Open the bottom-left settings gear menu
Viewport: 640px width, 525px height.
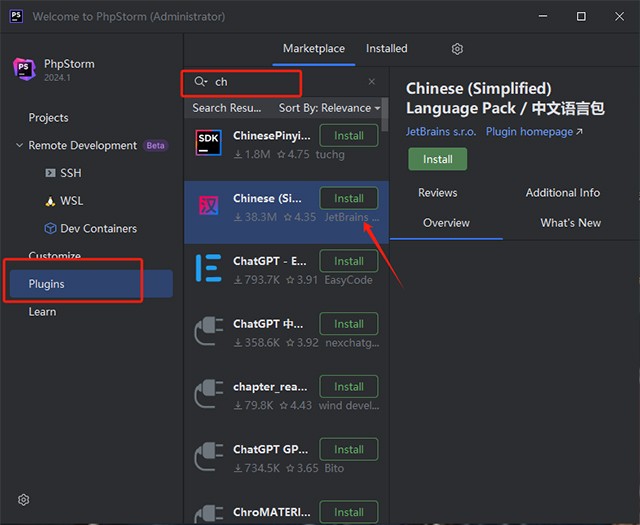coord(24,500)
